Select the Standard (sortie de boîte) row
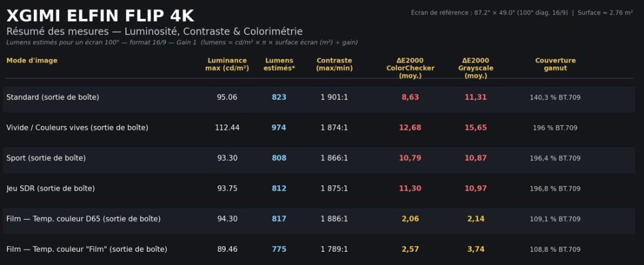This screenshot has width=644, height=265. tap(319, 98)
